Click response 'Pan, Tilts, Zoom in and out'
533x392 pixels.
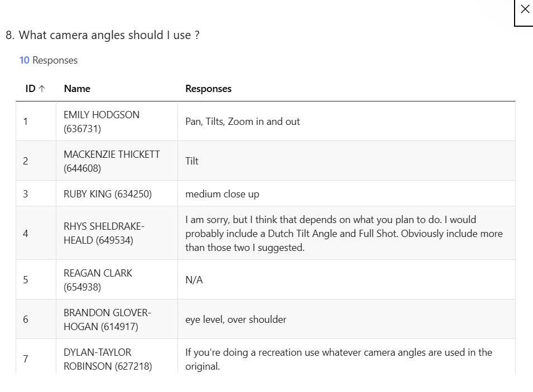[243, 122]
